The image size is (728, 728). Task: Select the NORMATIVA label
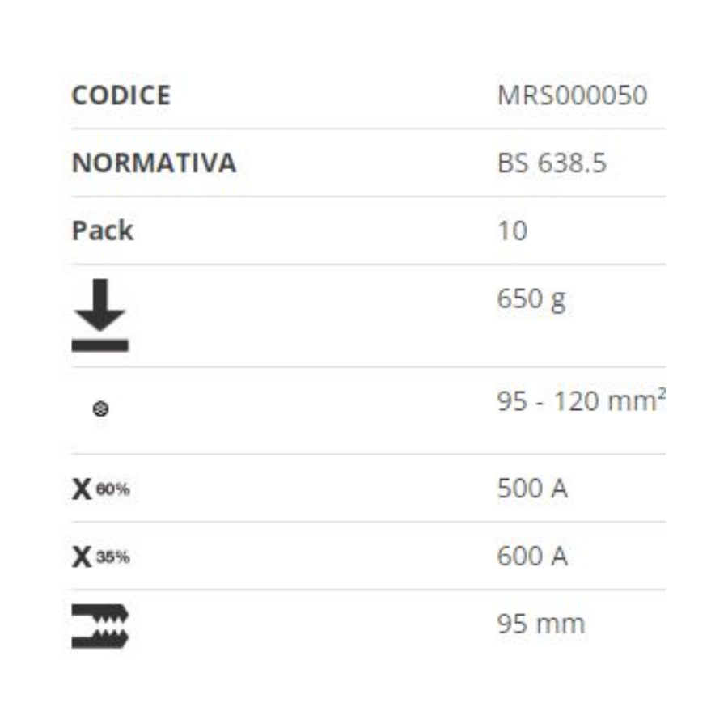[x=154, y=163]
